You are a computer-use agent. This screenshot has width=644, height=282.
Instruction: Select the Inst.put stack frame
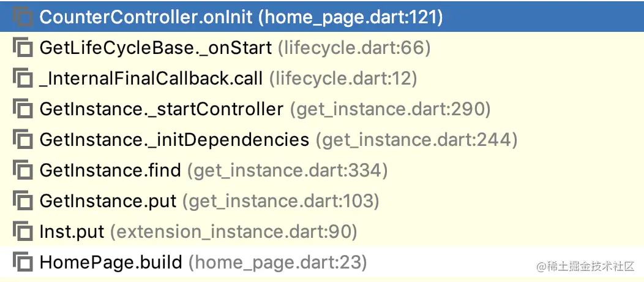[72, 232]
